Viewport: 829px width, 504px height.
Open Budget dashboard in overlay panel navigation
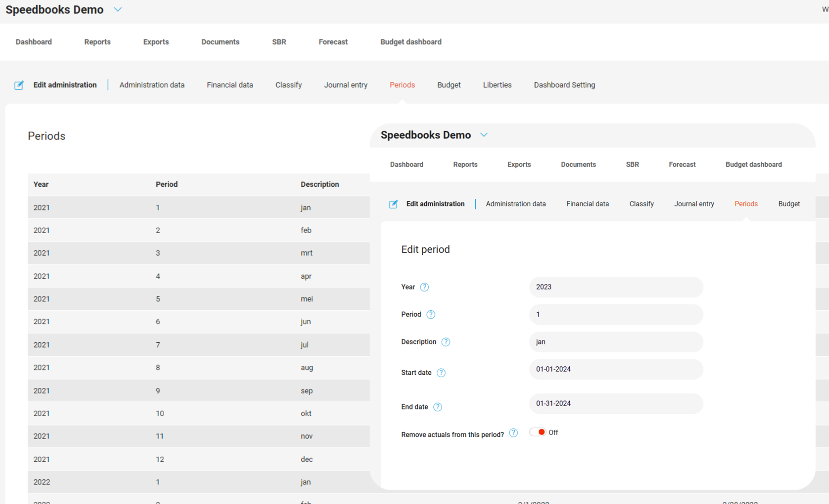(x=754, y=164)
